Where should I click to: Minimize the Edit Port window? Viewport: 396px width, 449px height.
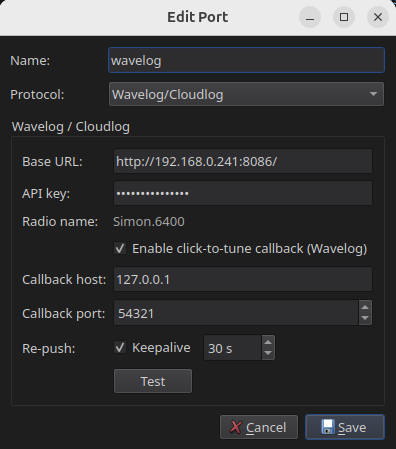click(310, 17)
